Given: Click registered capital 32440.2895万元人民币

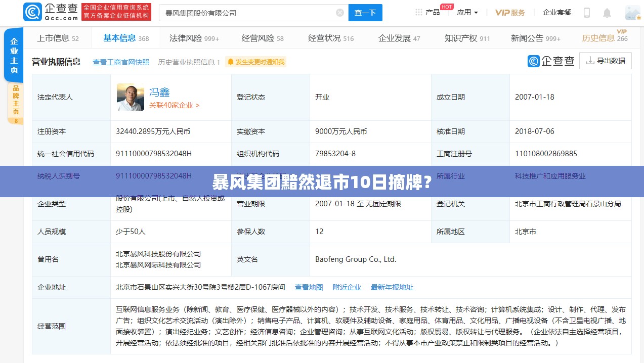Looking at the screenshot, I should (x=153, y=131).
